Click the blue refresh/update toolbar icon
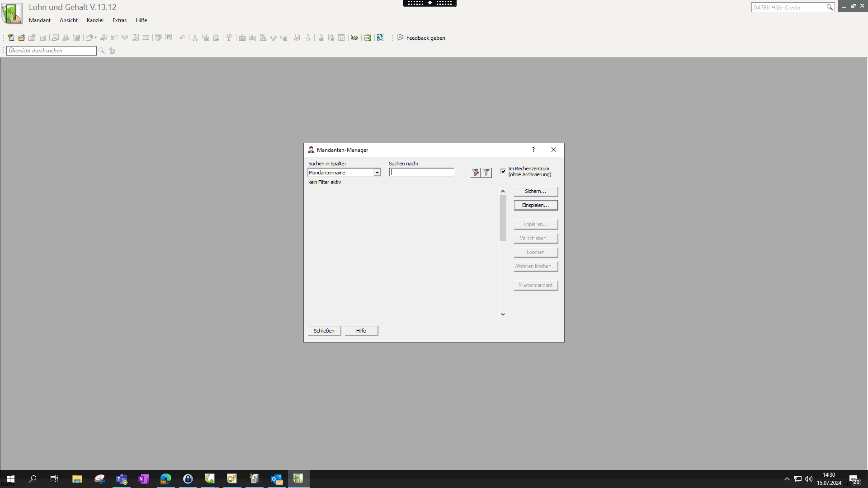Image resolution: width=868 pixels, height=488 pixels. pyautogui.click(x=381, y=38)
